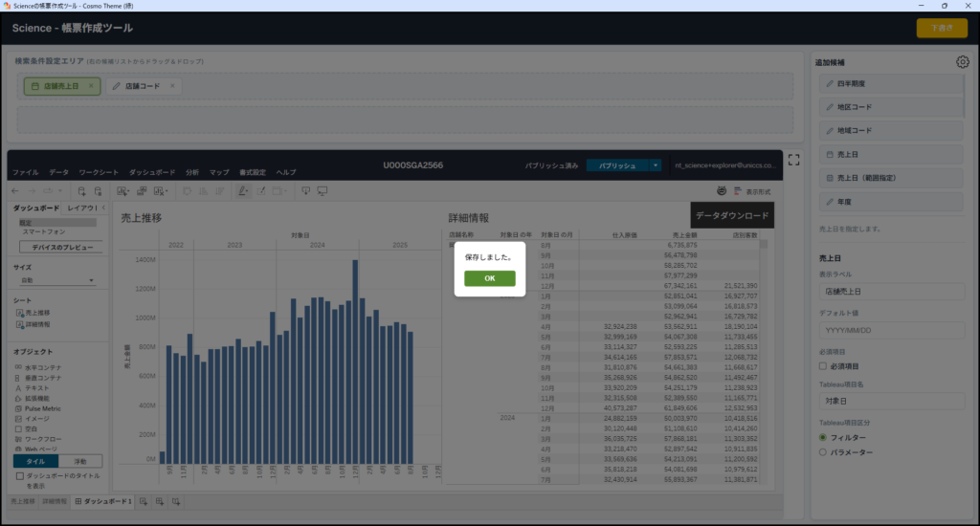The image size is (980, 526).
Task: Add new worksheet from bottom tab icon
Action: (x=144, y=502)
